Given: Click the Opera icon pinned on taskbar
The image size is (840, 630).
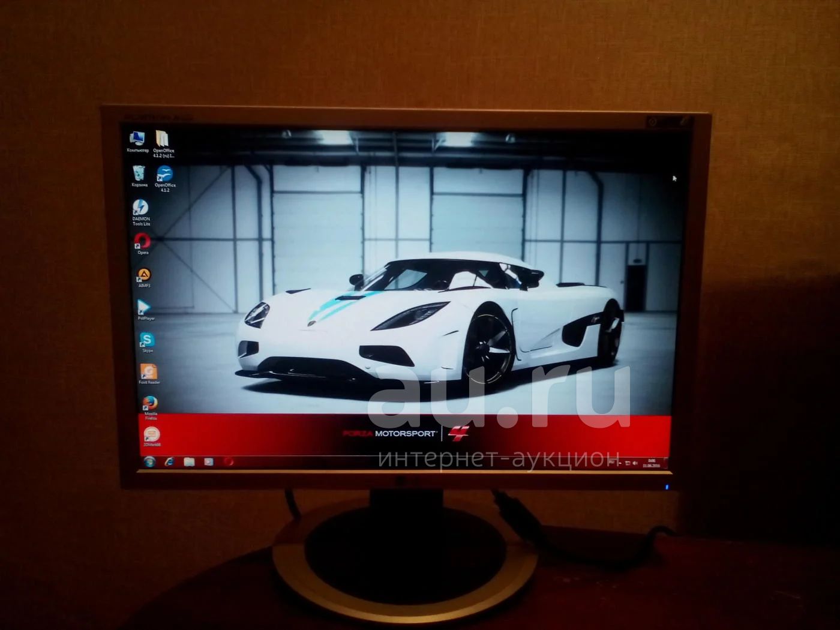Looking at the screenshot, I should click(228, 462).
